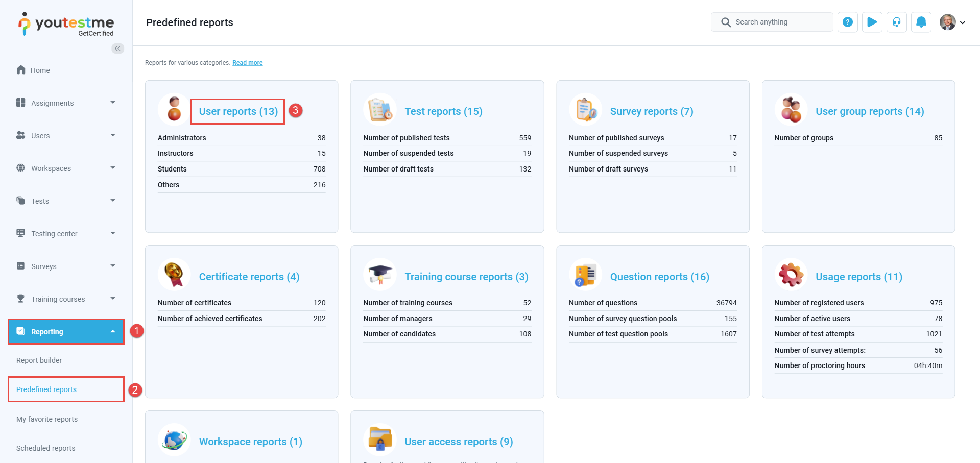Click the Workspaces globe icon
The height and width of the screenshot is (463, 980).
coord(21,168)
